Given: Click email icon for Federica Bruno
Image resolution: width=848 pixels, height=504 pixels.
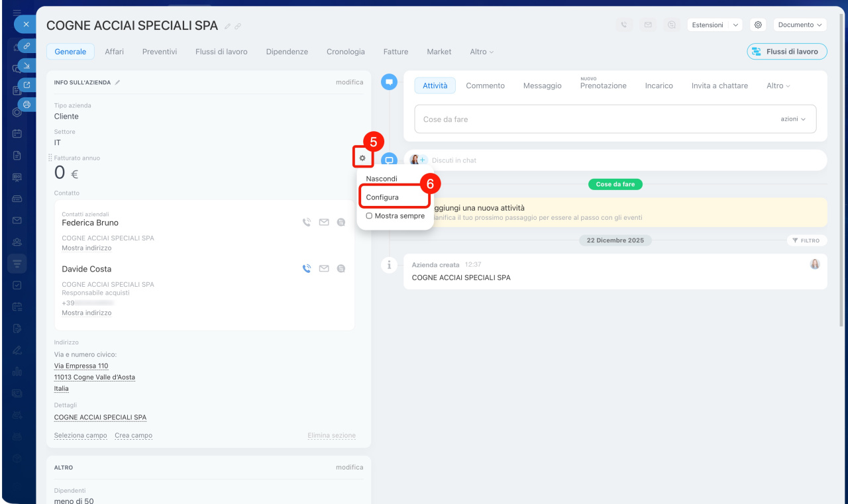Looking at the screenshot, I should click(x=324, y=223).
